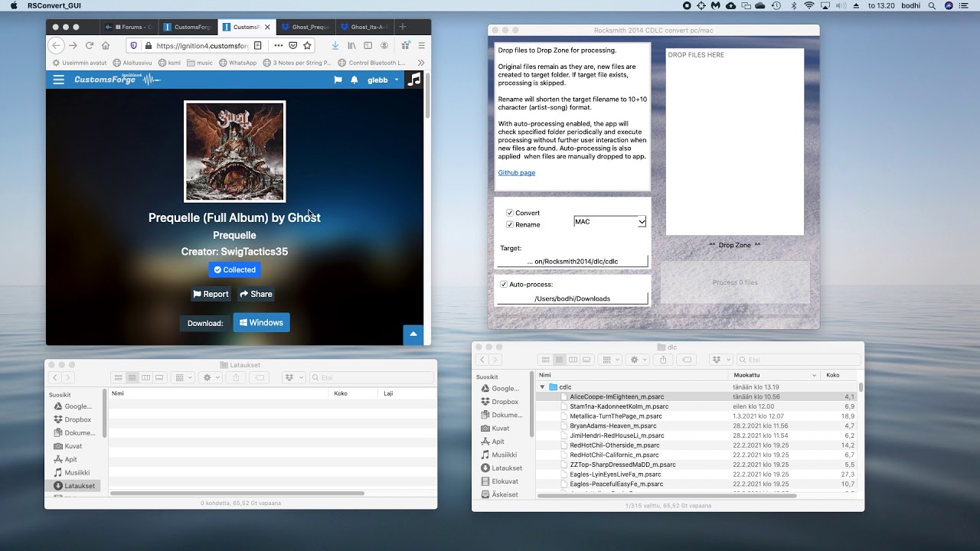Open grouping dropdown in dlc Finder window
Image resolution: width=980 pixels, height=551 pixels.
click(x=611, y=360)
